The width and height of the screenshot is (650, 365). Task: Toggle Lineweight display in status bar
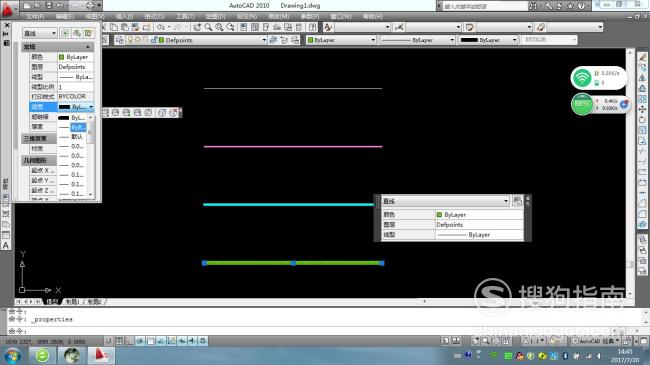192,341
